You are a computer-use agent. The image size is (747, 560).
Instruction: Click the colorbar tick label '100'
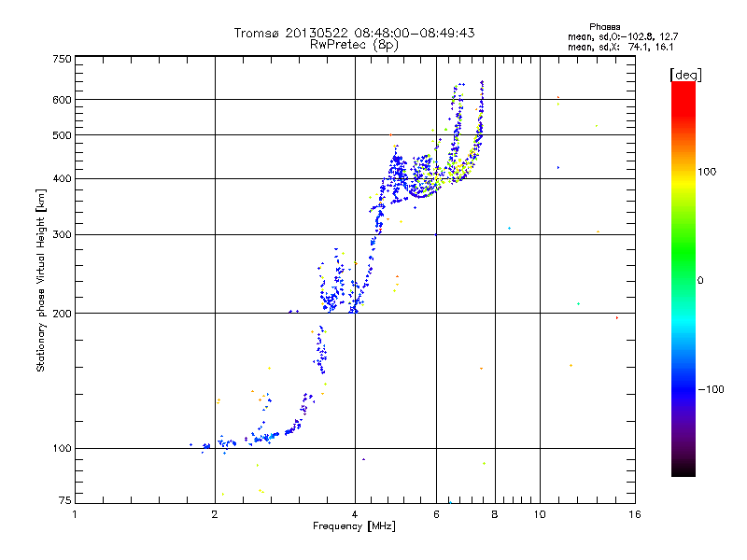pos(707,172)
